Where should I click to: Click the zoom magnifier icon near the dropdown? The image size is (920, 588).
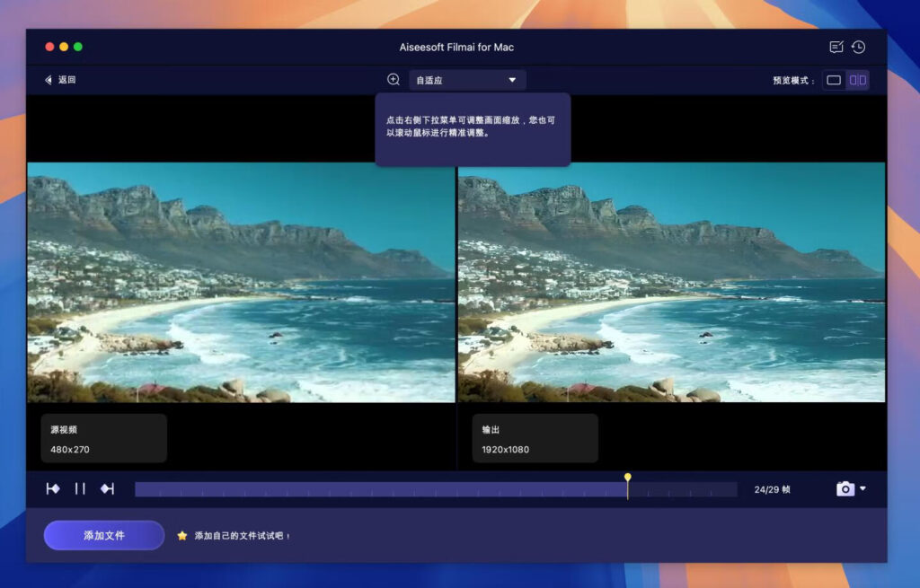393,79
